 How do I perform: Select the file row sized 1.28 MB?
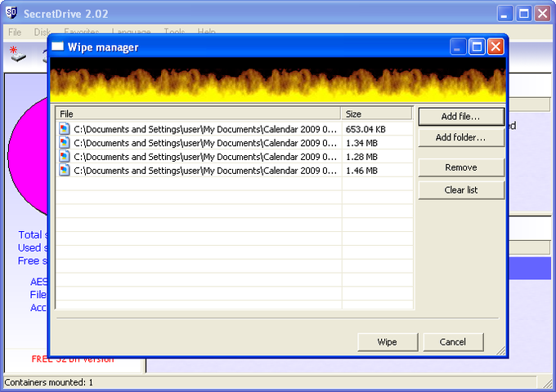coord(235,157)
